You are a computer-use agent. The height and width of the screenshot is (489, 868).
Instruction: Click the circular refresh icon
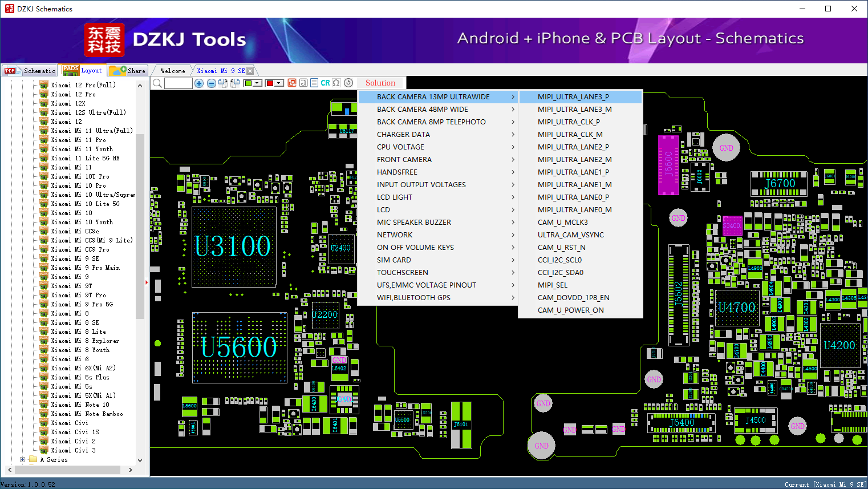(348, 83)
